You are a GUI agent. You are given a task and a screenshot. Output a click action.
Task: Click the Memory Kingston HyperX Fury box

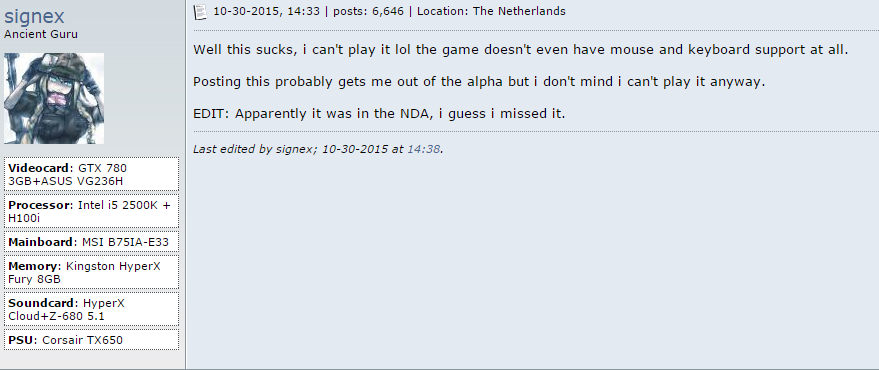click(x=91, y=272)
